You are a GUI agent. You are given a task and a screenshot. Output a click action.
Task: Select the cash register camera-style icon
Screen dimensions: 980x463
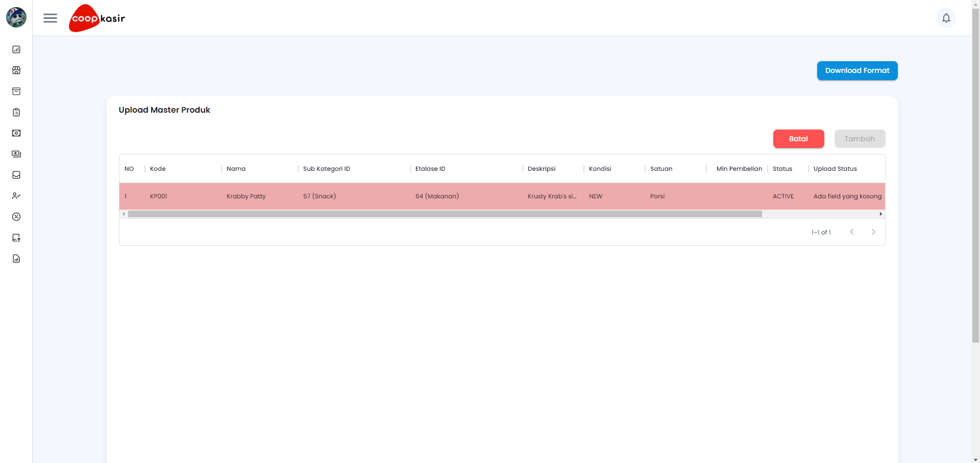[x=16, y=133]
